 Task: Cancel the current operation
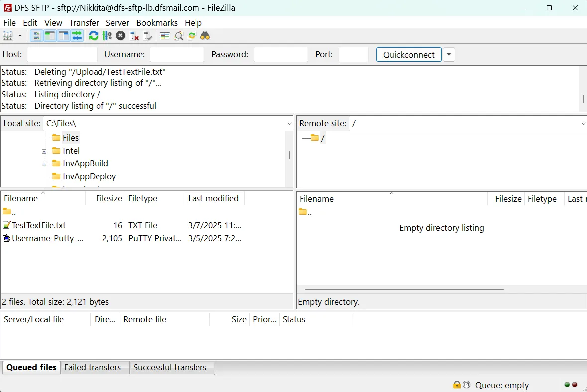click(x=120, y=36)
